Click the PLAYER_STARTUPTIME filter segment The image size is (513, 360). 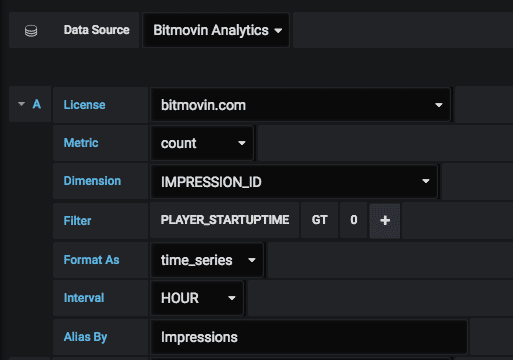pyautogui.click(x=225, y=220)
